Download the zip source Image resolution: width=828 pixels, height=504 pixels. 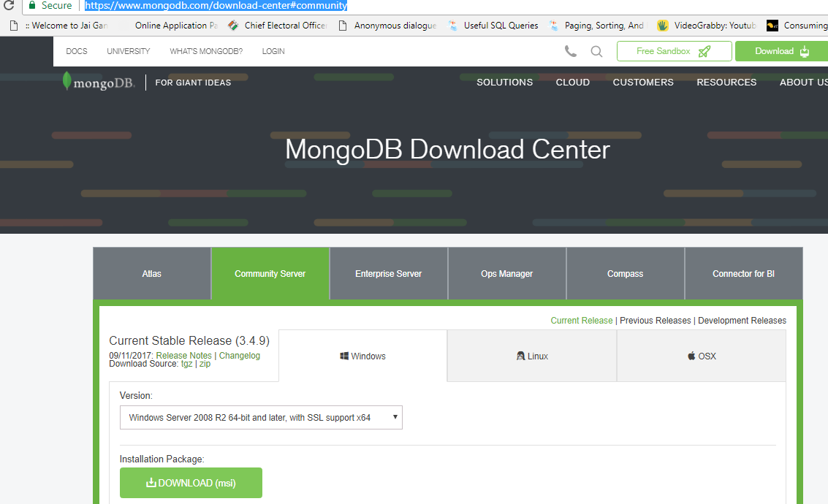(x=205, y=364)
